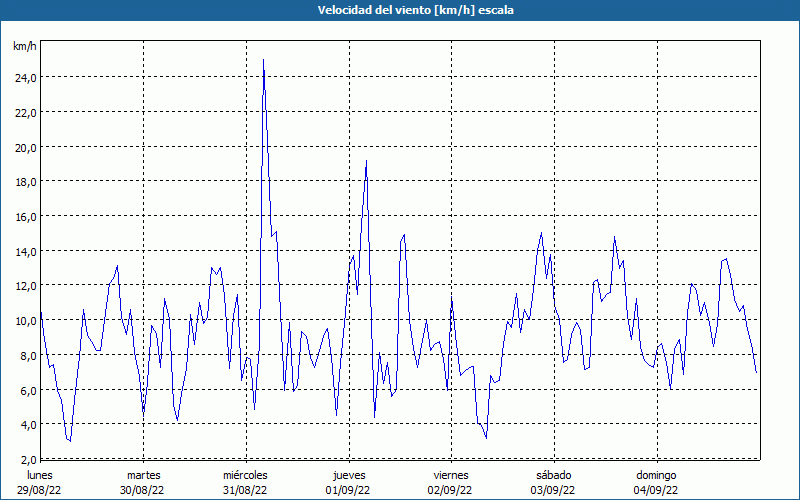Click the 'lunes' day label
Viewport: 800px width, 500px height.
[x=39, y=475]
